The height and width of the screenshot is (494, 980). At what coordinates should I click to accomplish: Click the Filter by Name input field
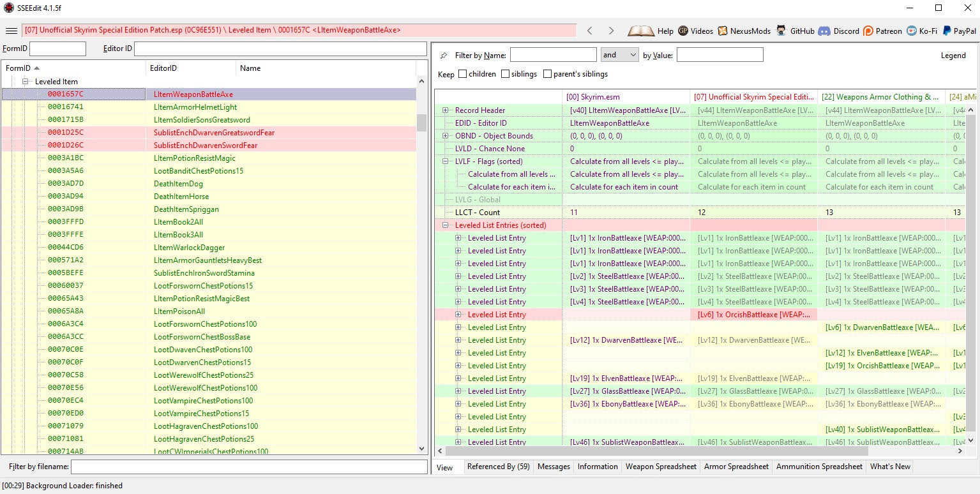coord(553,55)
